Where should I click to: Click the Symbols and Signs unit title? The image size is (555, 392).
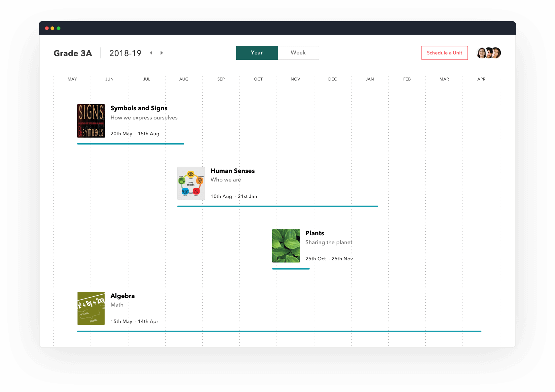(139, 108)
